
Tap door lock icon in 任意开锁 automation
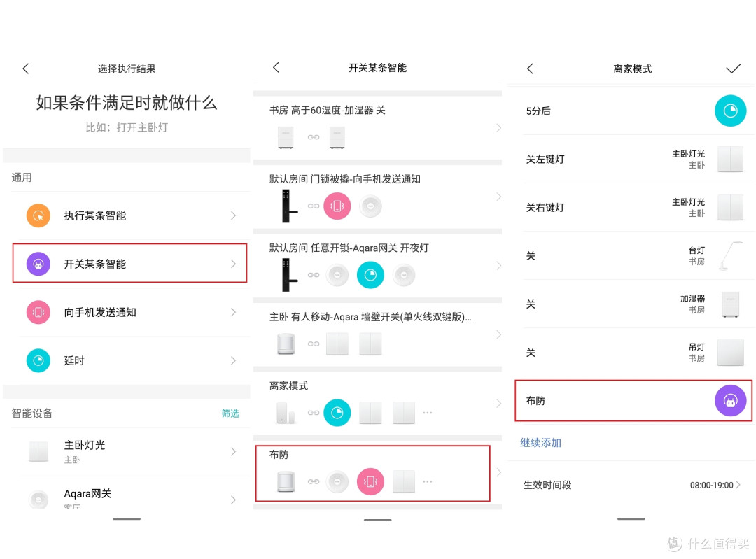click(x=289, y=275)
